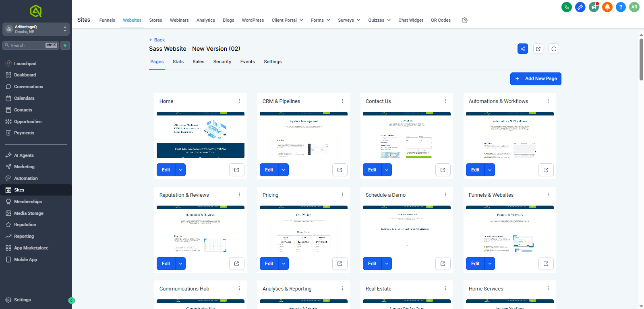Open three-dot menu on Contact Us card
This screenshot has width=644, height=309.
[x=445, y=101]
